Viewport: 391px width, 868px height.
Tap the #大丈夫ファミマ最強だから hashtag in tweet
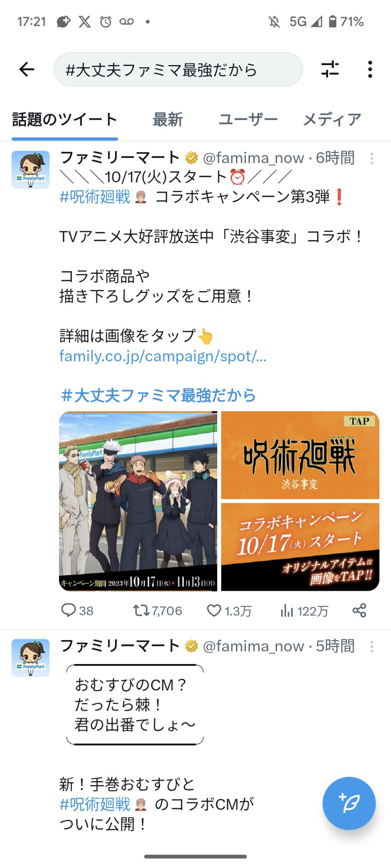tap(158, 395)
